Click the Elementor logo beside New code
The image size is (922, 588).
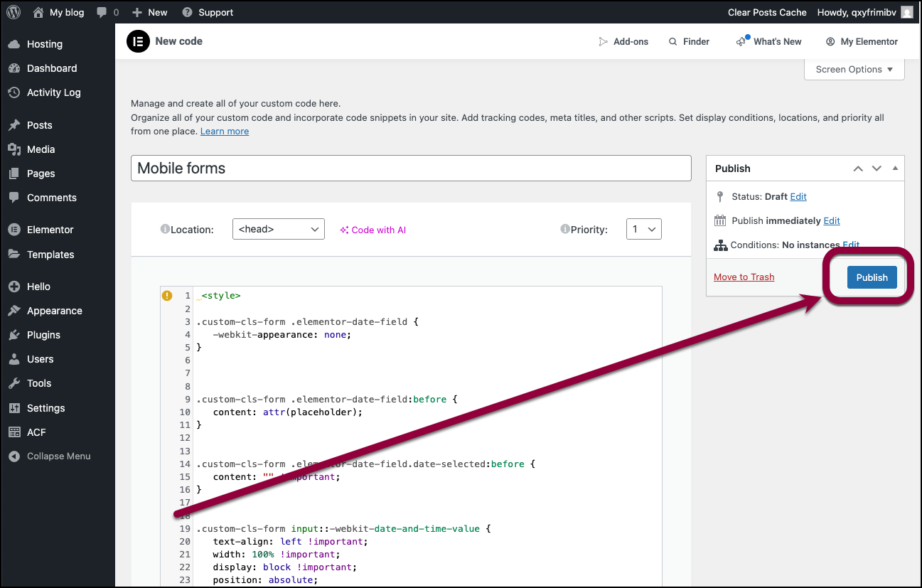pyautogui.click(x=138, y=42)
